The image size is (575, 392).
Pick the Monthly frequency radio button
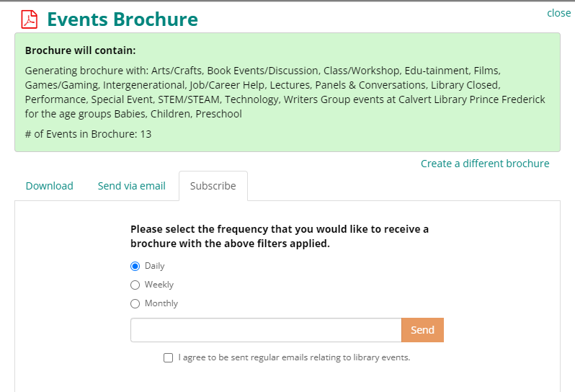point(135,303)
